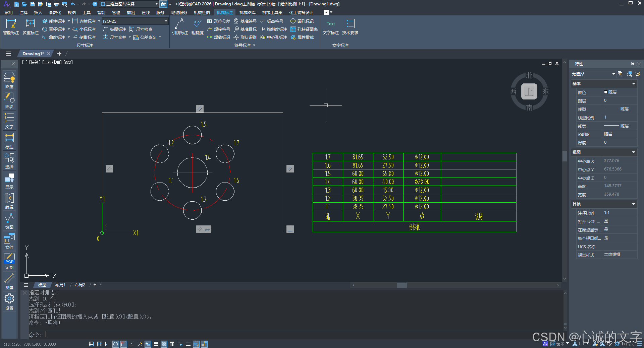Switch to the 布局2 layout tab
The height and width of the screenshot is (348, 644).
80,285
